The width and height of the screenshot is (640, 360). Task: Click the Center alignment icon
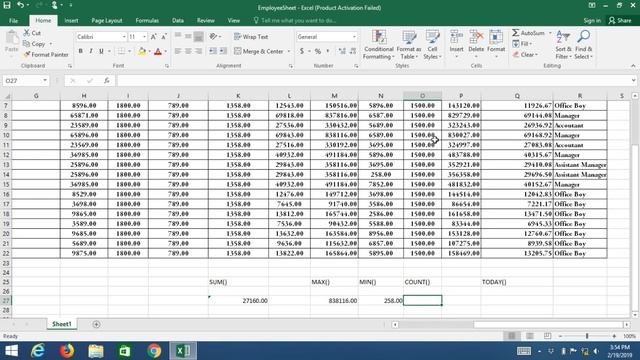(188, 51)
